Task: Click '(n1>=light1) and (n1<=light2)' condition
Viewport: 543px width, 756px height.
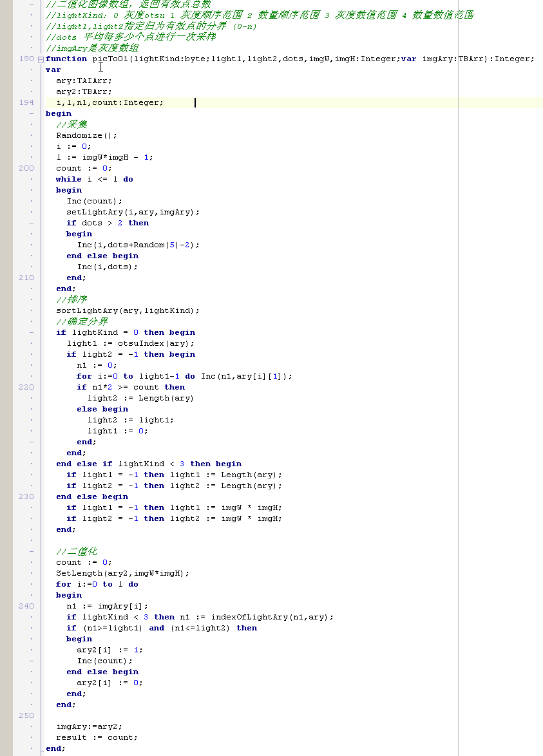Action: coord(157,628)
